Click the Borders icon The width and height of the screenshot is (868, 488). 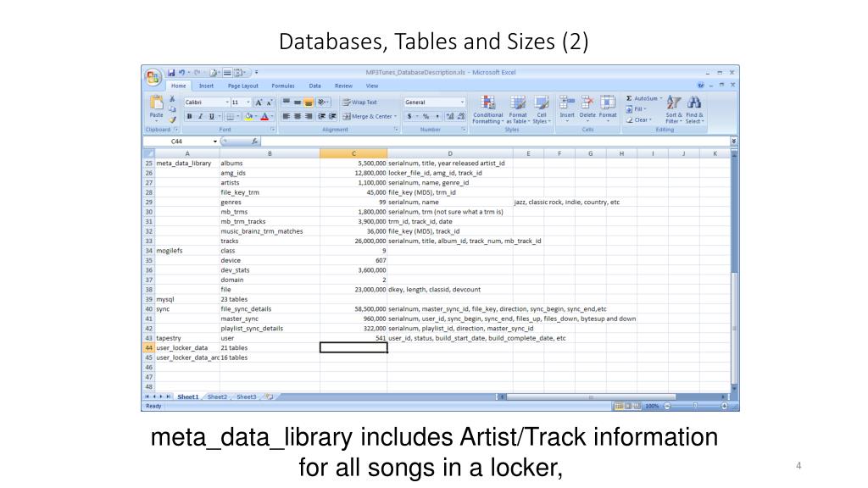tap(231, 116)
